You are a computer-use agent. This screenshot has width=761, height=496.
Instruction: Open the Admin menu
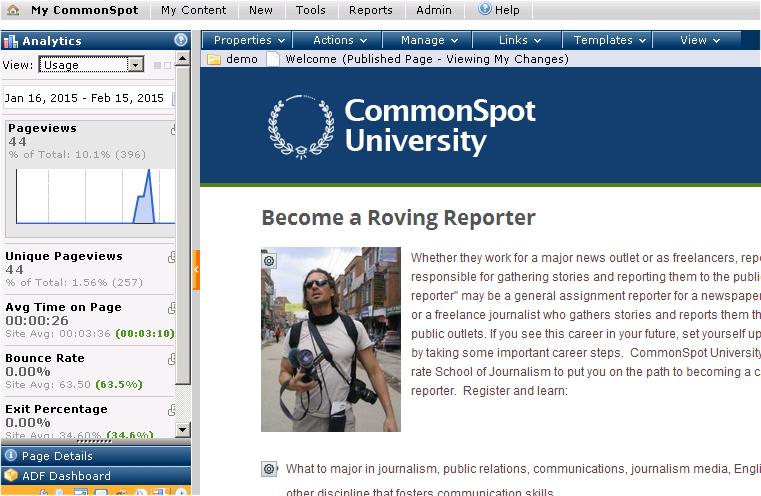[433, 10]
